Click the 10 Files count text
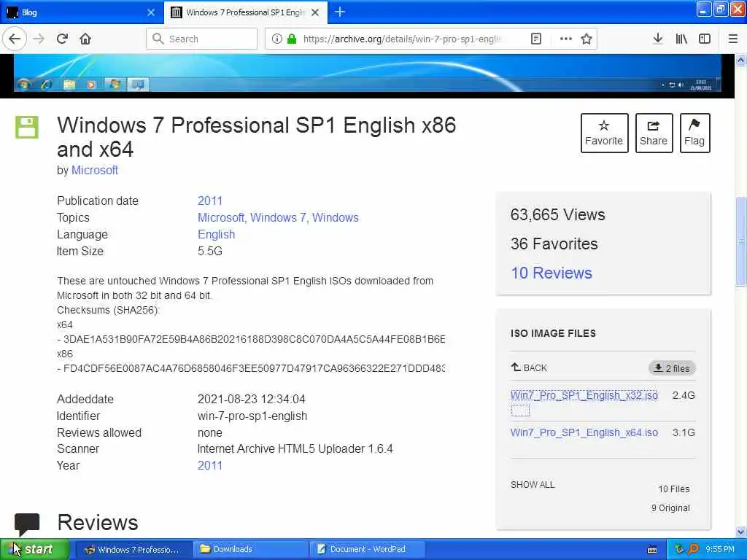The width and height of the screenshot is (747, 560). (673, 489)
